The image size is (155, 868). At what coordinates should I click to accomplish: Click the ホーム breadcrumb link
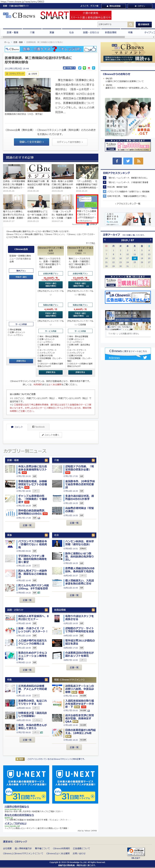pos(7,42)
